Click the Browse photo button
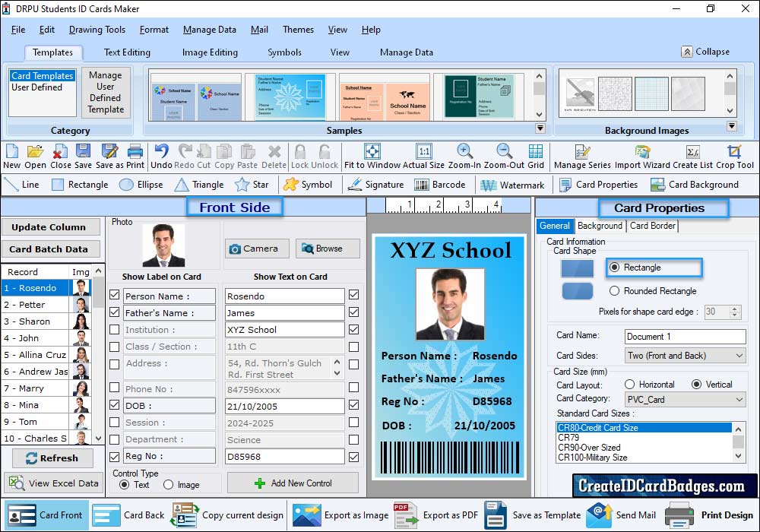 click(328, 249)
